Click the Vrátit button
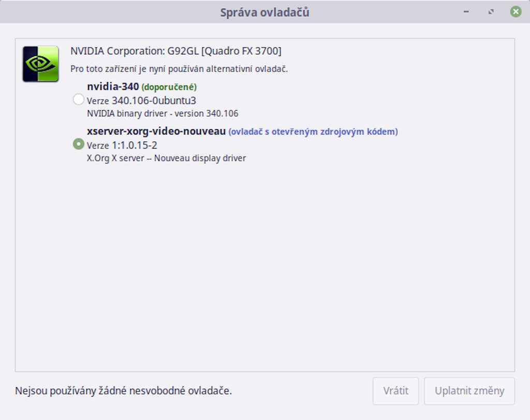Image resolution: width=530 pixels, height=420 pixels. point(396,391)
